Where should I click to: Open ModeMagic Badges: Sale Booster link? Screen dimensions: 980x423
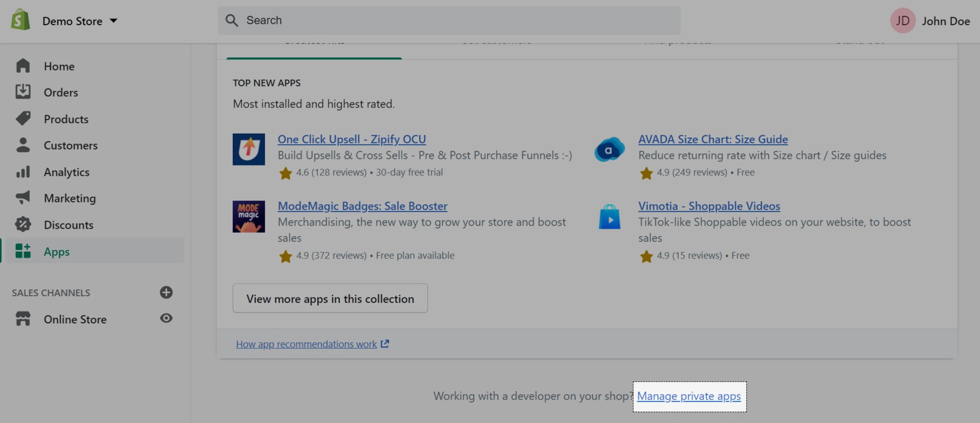pyautogui.click(x=363, y=206)
